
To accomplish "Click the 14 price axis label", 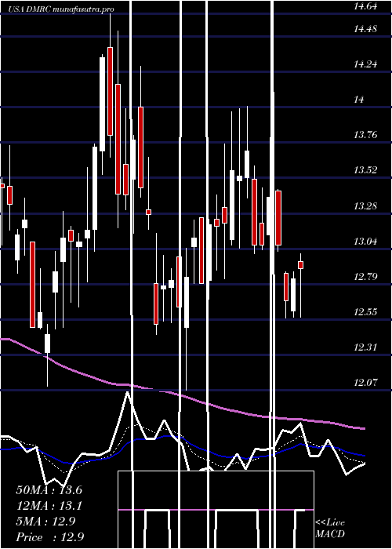I will pos(359,100).
